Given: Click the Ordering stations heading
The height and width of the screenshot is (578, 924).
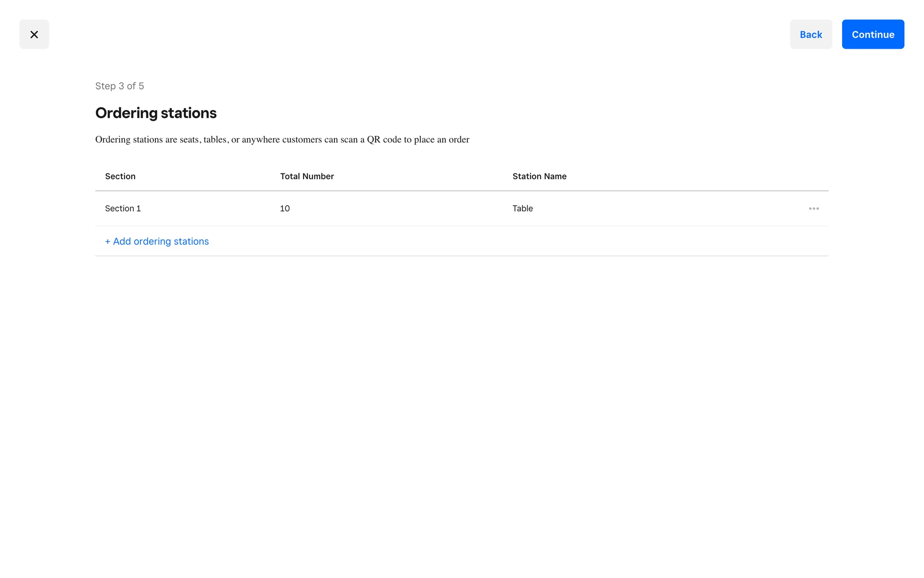Looking at the screenshot, I should click(x=156, y=113).
